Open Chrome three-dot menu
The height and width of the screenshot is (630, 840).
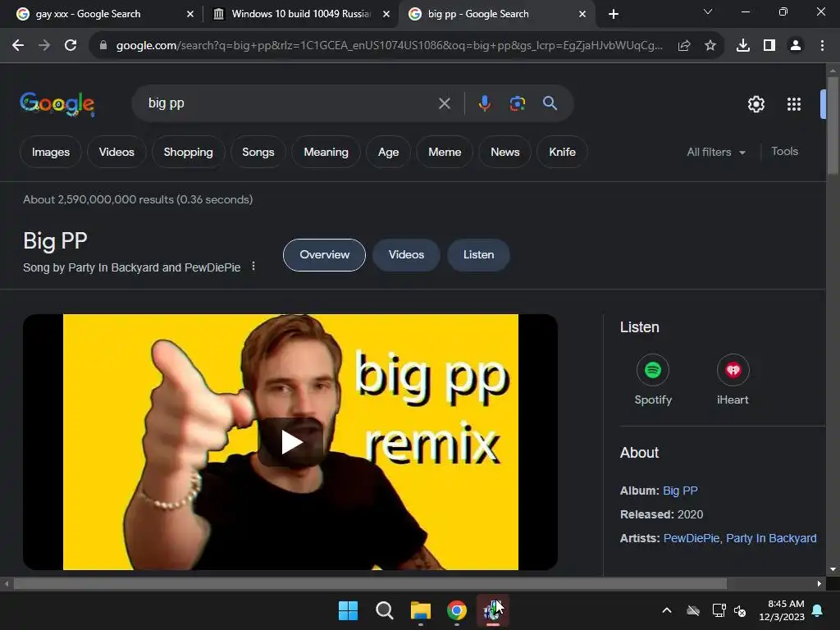pyautogui.click(x=822, y=46)
